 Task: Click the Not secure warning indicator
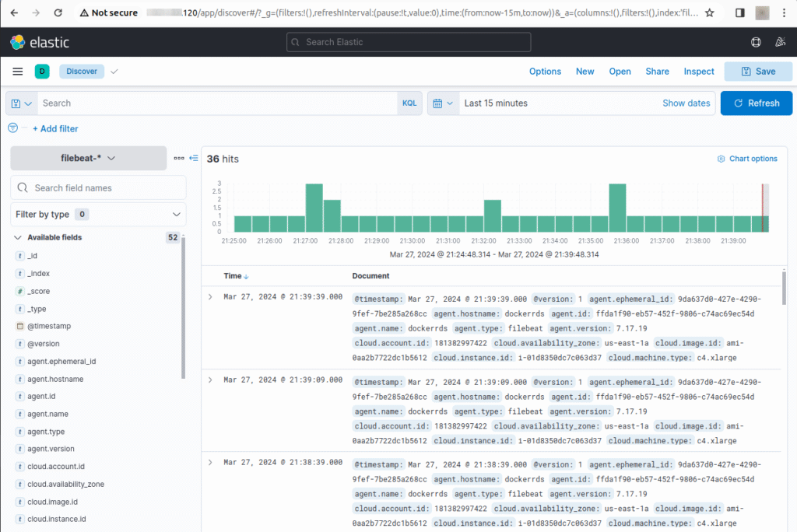[x=109, y=12]
